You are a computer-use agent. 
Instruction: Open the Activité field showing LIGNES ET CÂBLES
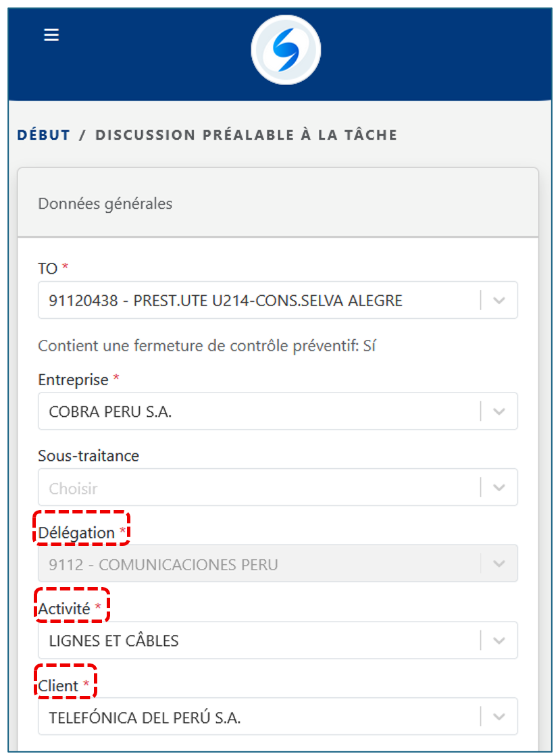coord(257,640)
